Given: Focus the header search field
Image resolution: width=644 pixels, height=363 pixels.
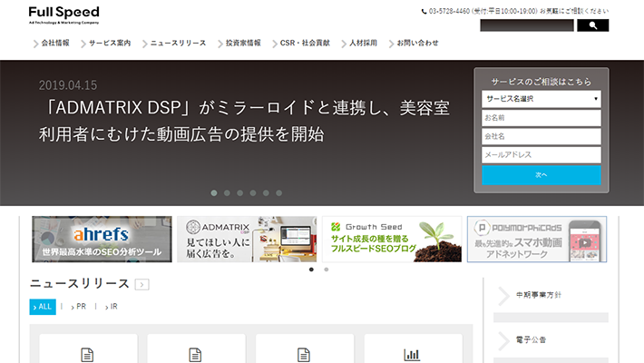Looking at the screenshot, I should point(527,25).
